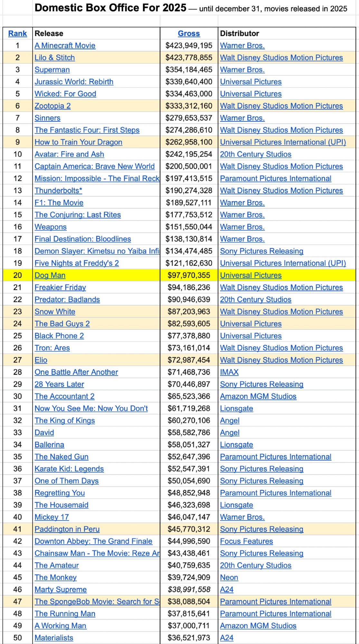Screen dimensions: 359x644
Task: Open the Dog Man highlighted link
Action: point(50,275)
